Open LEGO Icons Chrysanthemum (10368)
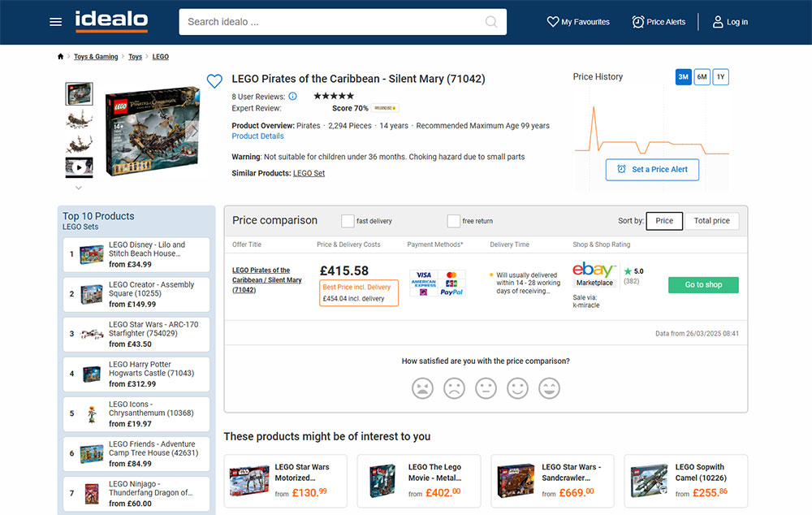Viewport: 812px width, 515px height. coord(136,414)
